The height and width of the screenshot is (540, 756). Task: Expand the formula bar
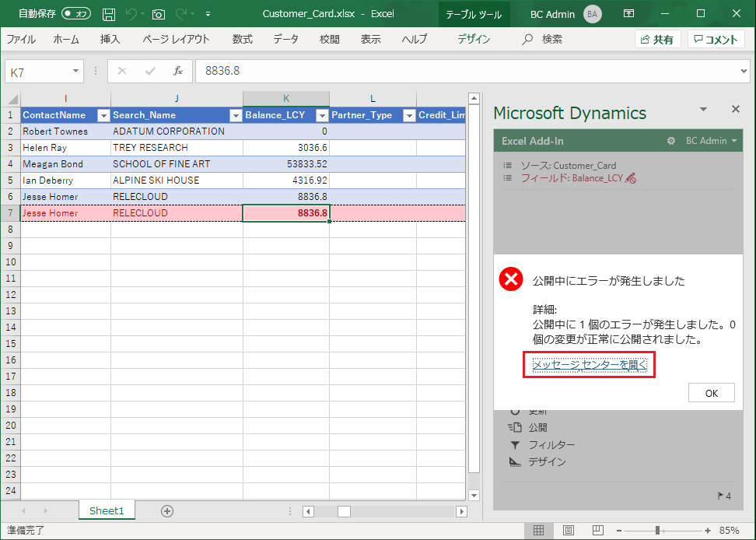click(x=744, y=72)
